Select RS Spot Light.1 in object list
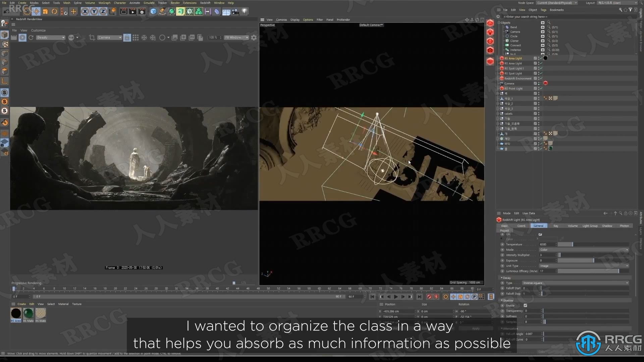 [514, 68]
